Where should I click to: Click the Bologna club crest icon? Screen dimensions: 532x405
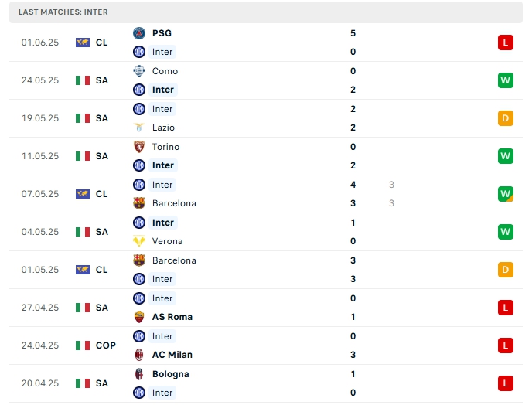pyautogui.click(x=139, y=374)
